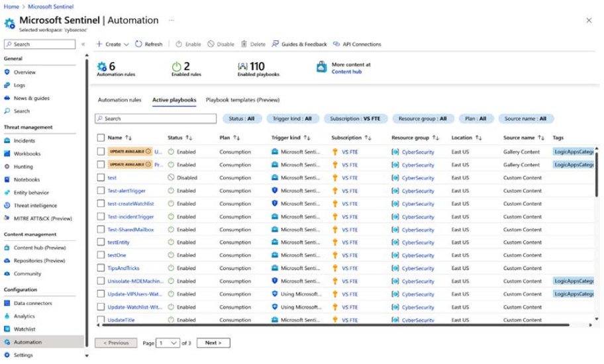Open the Content hub link
This screenshot has height=364, width=604.
[x=346, y=71]
